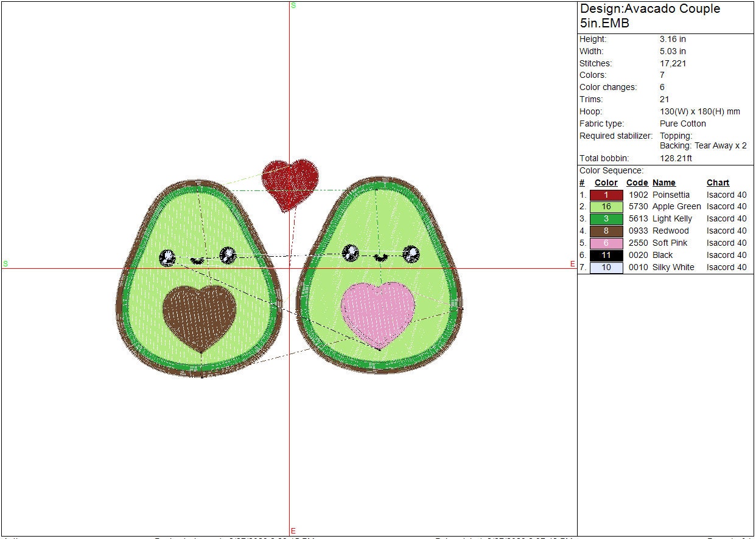Click the green S marker at left edge
Viewport: 756px width, 539px height.
5,264
